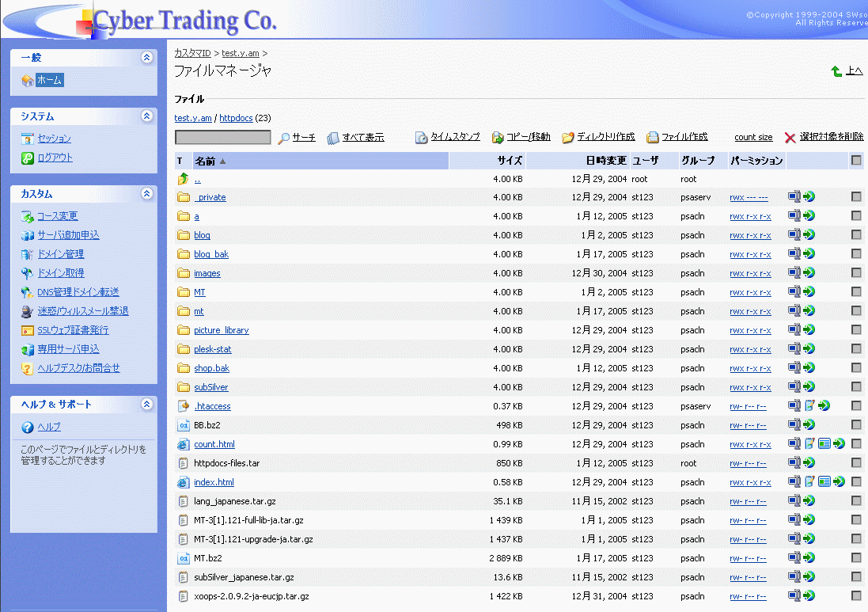Image resolution: width=868 pixels, height=612 pixels.
Task: Click the コピー/移動 toolbar icon
Action: click(498, 138)
